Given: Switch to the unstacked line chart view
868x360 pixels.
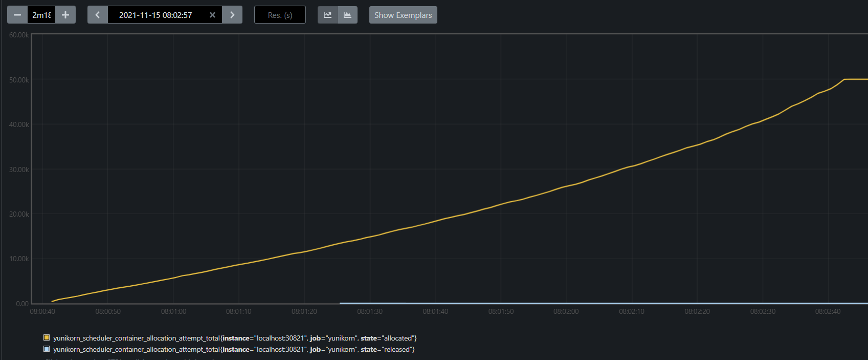Looking at the screenshot, I should [x=328, y=15].
